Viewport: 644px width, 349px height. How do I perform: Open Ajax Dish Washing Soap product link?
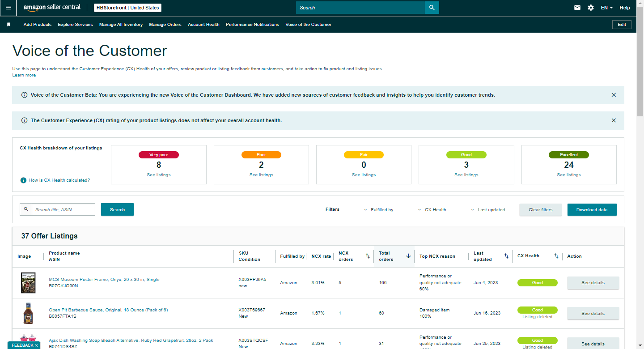pos(131,340)
